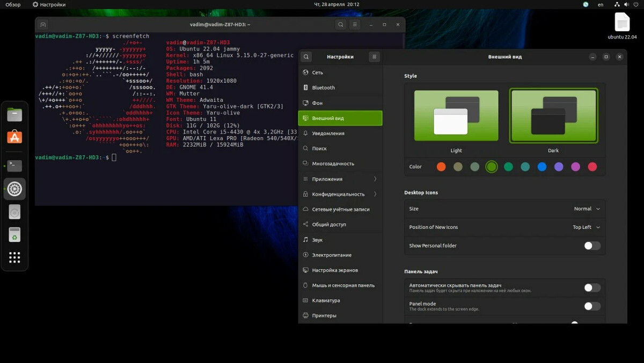The height and width of the screenshot is (363, 644).
Task: Pick the magenta accent color
Action: pos(576,167)
